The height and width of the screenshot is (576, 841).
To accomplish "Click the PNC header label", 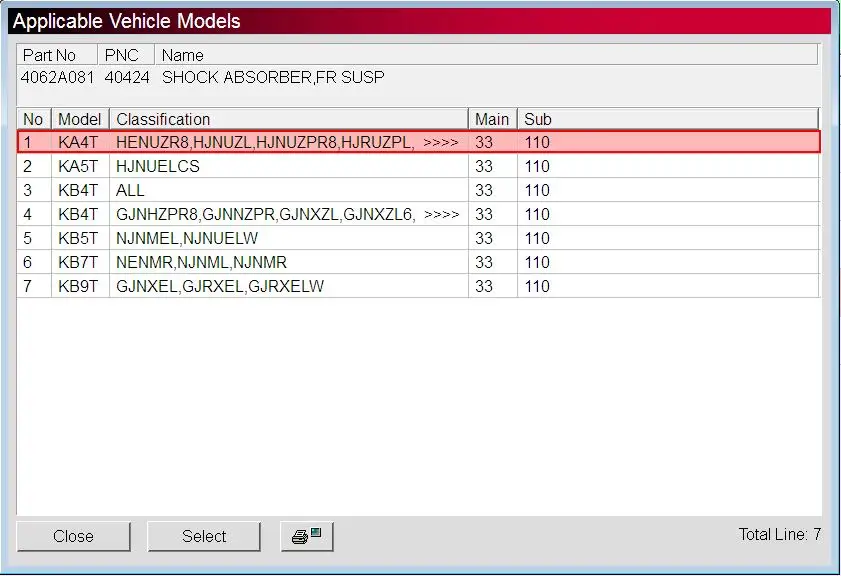I will pyautogui.click(x=122, y=55).
